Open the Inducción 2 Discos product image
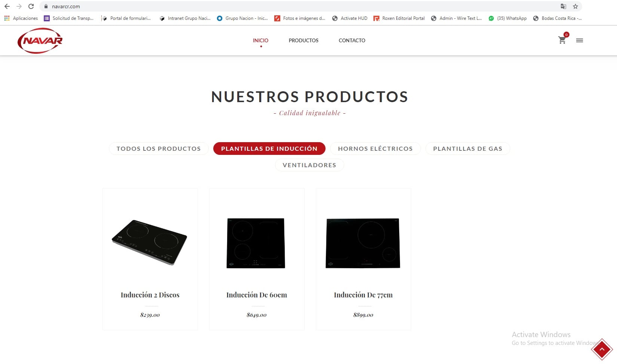The height and width of the screenshot is (364, 617). pyautogui.click(x=150, y=242)
